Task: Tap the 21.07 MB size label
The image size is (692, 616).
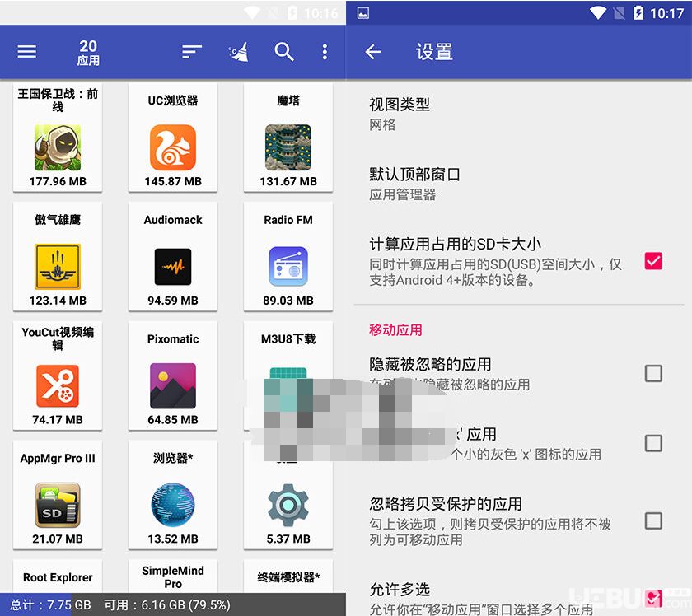Action: (58, 539)
